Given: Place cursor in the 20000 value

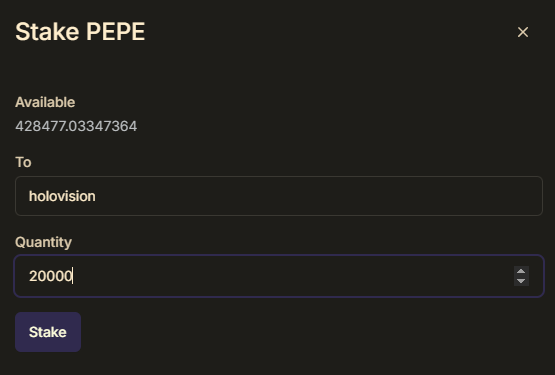Looking at the screenshot, I should (x=50, y=276).
